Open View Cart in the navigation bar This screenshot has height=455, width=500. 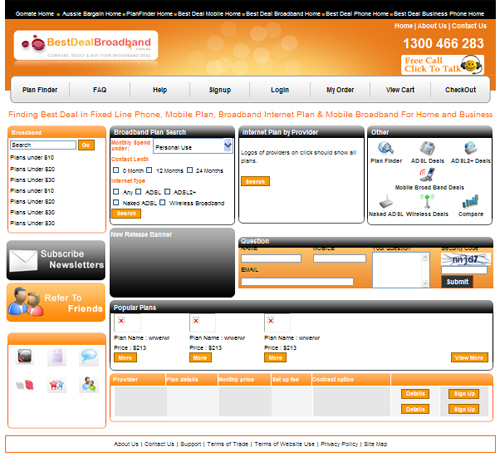click(x=400, y=90)
